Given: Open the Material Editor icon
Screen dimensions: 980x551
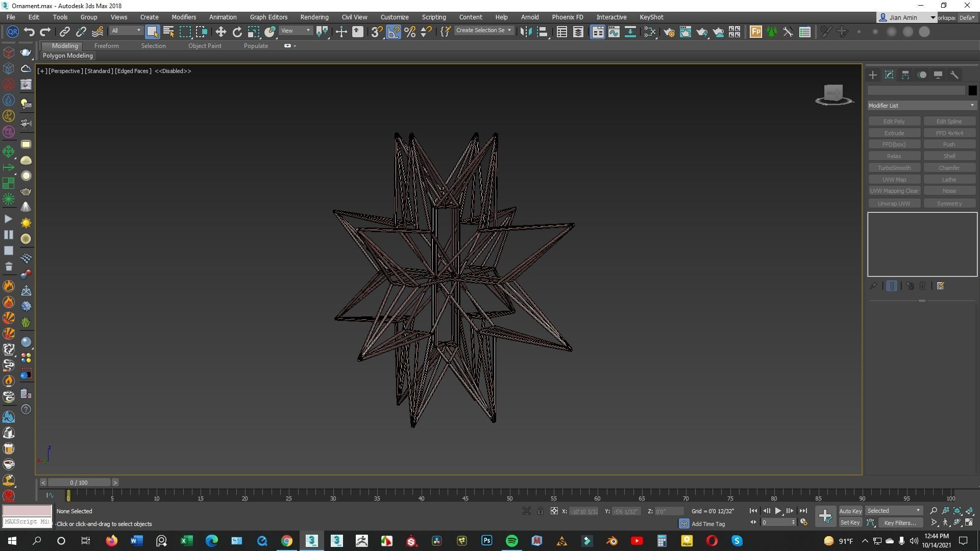Looking at the screenshot, I should (x=650, y=32).
